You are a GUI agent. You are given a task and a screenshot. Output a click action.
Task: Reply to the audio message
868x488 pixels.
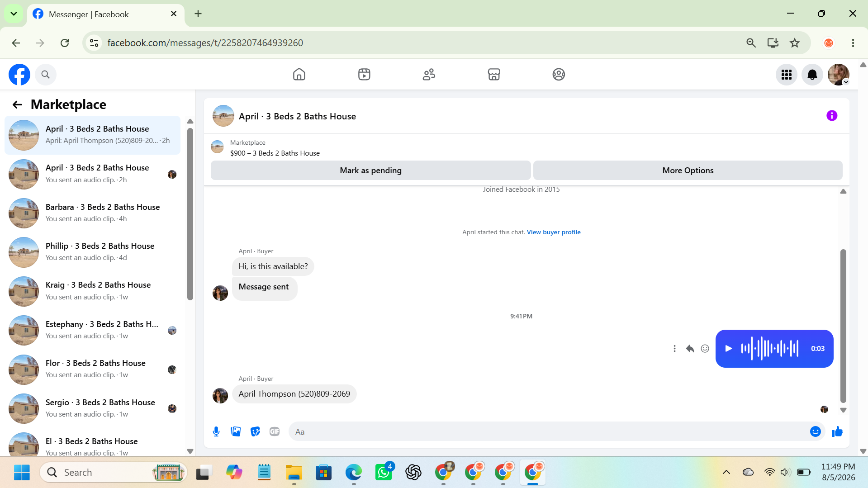tap(690, 349)
